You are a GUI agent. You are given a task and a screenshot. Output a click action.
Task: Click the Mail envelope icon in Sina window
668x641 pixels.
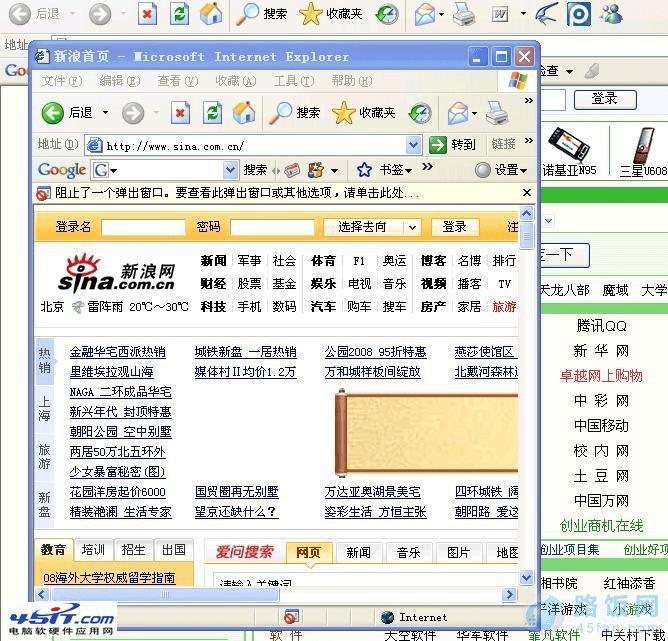pos(458,113)
